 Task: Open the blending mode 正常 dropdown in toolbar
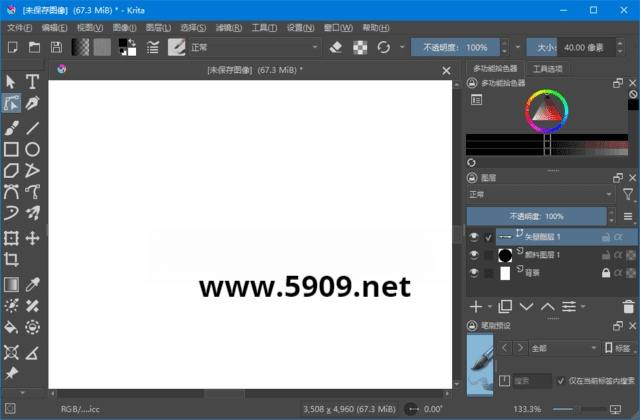[x=254, y=47]
